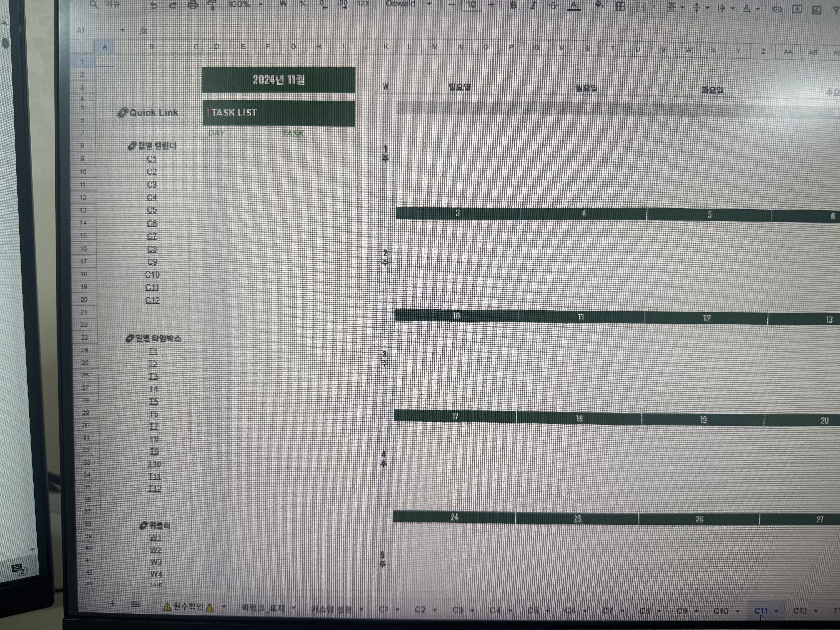The image size is (840, 630).
Task: Open the zoom 100% dropdown
Action: point(245,5)
